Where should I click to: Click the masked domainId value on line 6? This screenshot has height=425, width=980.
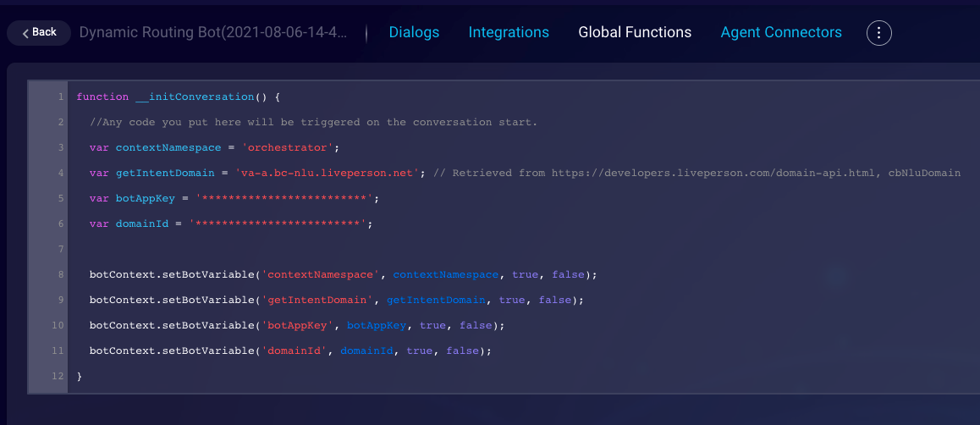pyautogui.click(x=278, y=224)
